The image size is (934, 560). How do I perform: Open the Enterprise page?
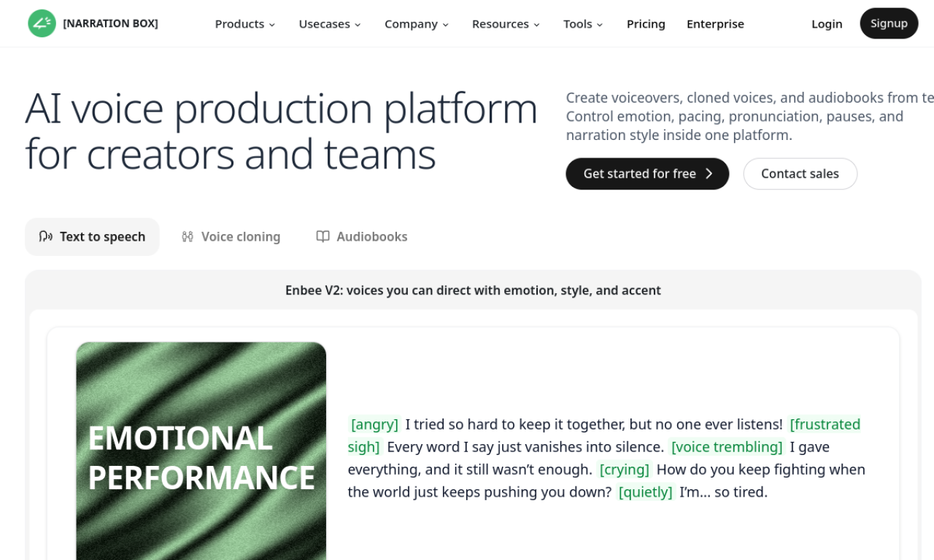pyautogui.click(x=715, y=24)
